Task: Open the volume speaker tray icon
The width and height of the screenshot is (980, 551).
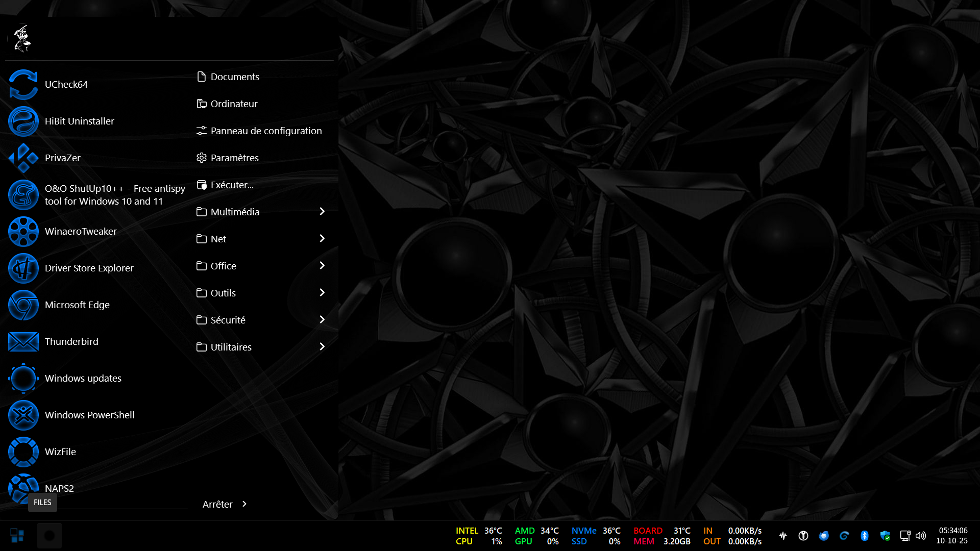Action: click(920, 536)
